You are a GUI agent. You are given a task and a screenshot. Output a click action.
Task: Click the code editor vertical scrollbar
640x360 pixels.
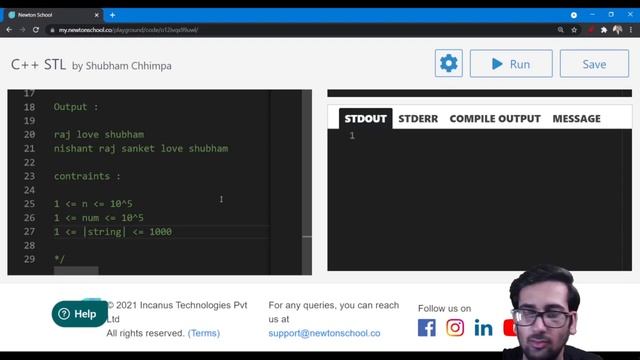(x=307, y=182)
